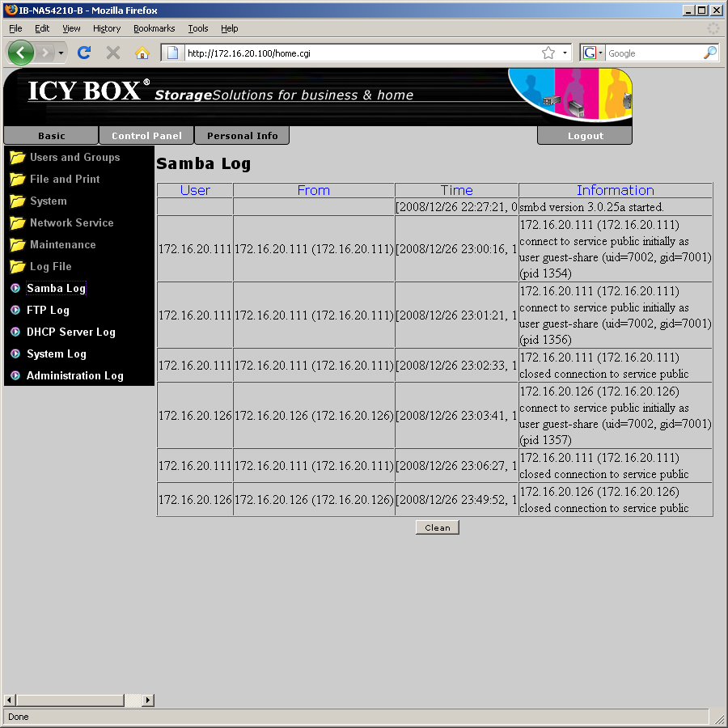Open the address bar URL history dropdown

[565, 53]
